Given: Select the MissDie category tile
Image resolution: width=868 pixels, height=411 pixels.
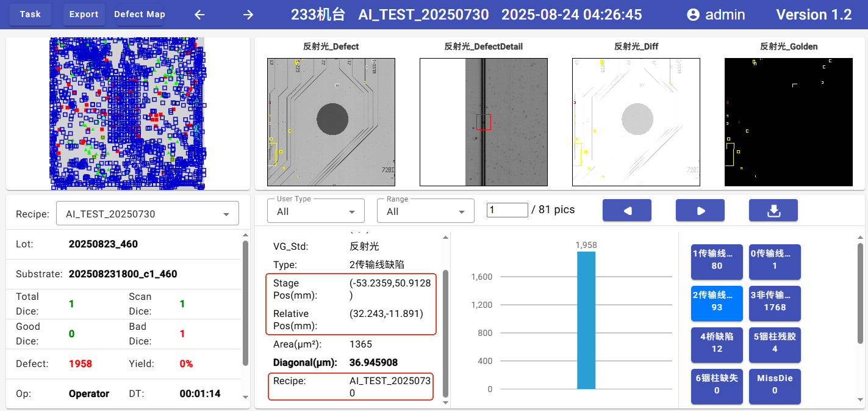Looking at the screenshot, I should tap(775, 384).
